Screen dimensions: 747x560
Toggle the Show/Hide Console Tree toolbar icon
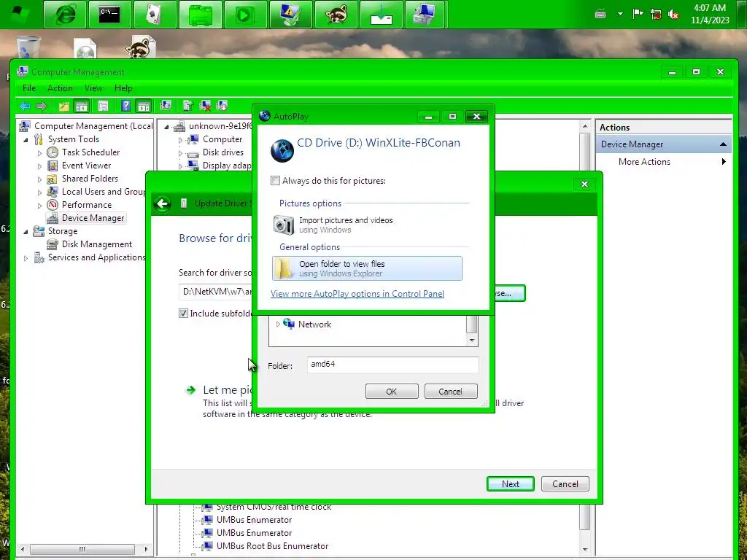click(82, 106)
